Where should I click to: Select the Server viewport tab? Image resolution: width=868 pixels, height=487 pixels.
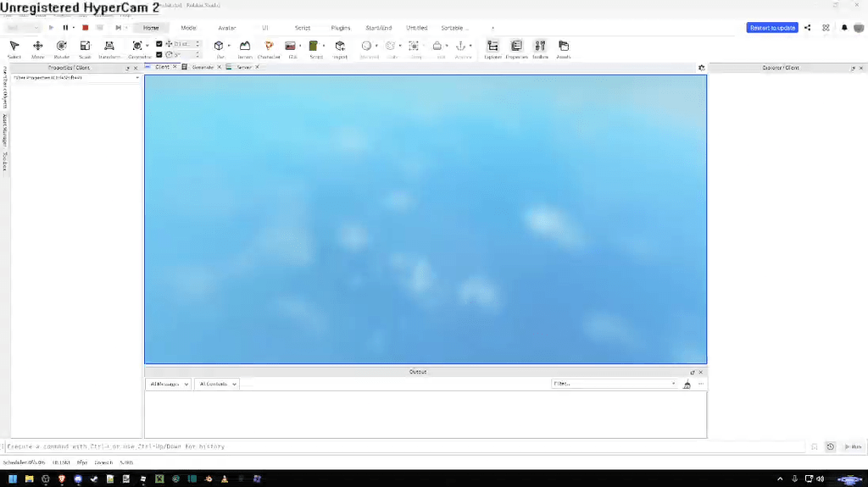(x=243, y=67)
